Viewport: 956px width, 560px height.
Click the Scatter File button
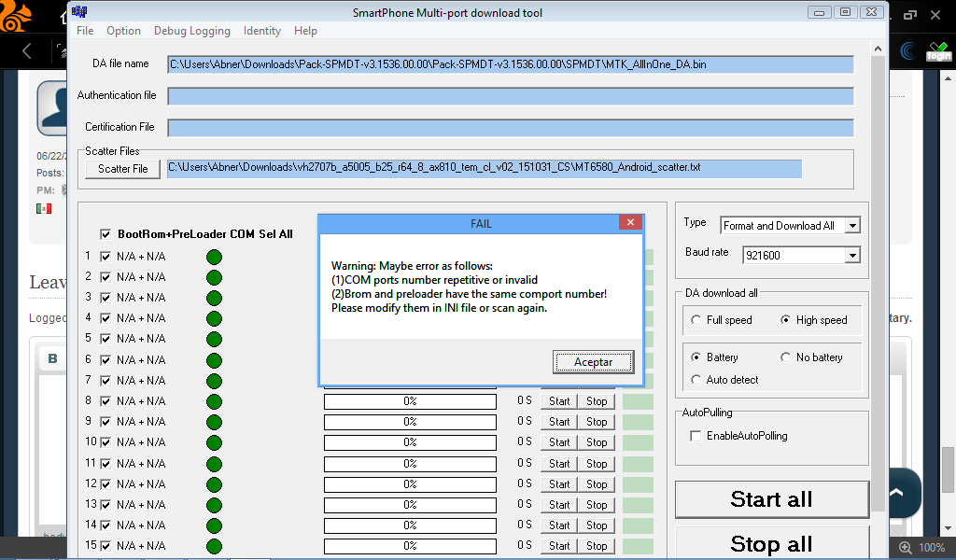[x=122, y=169]
